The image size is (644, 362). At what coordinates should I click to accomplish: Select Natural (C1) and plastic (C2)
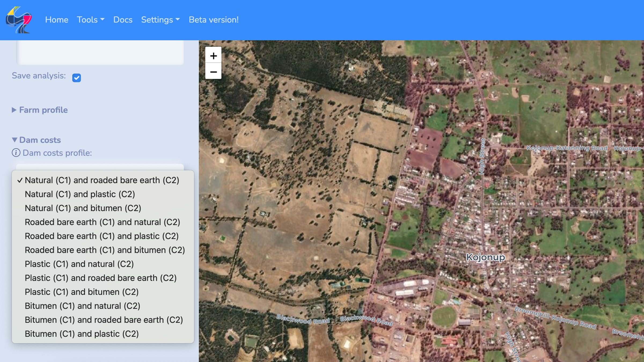click(x=103, y=194)
